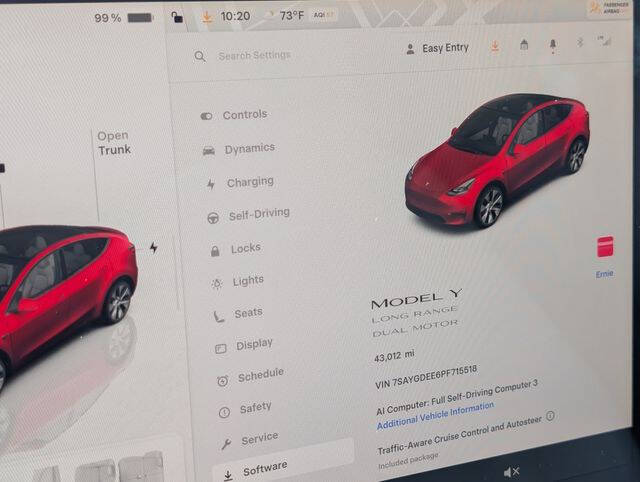Open the Additional Vehicle Information link

click(x=435, y=416)
